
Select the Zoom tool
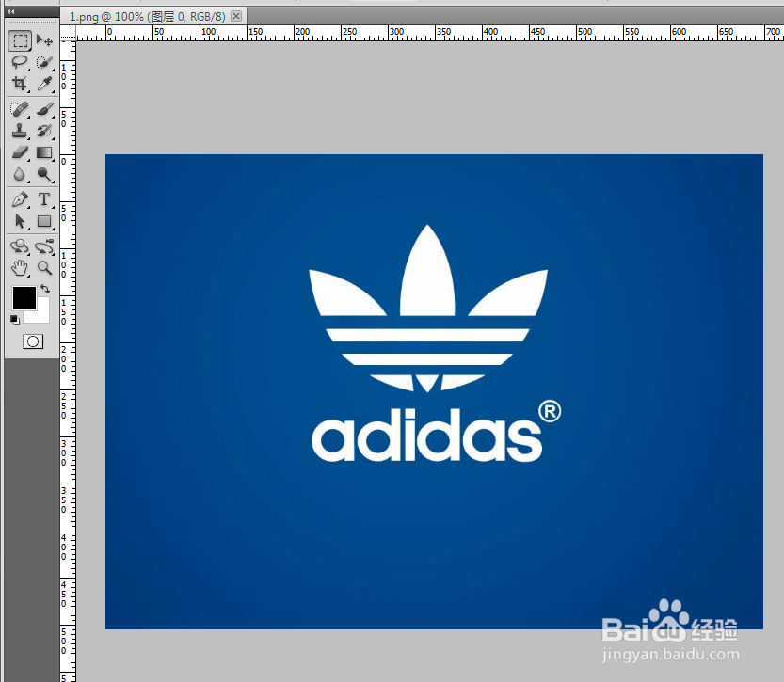[44, 268]
